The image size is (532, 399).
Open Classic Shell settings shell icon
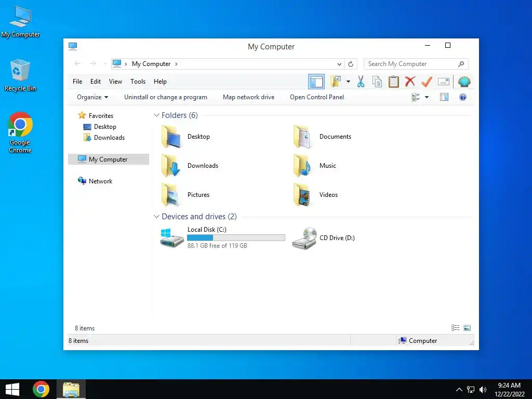click(464, 82)
